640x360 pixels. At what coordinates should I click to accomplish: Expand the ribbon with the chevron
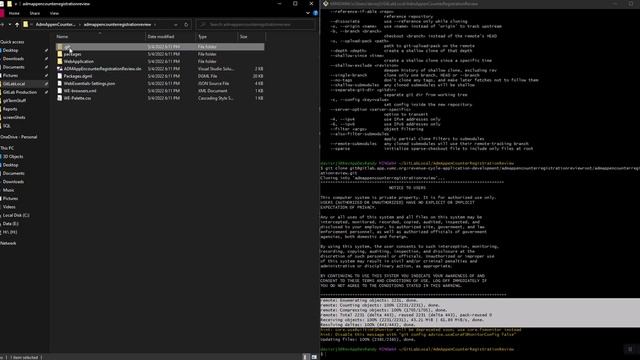308,13
